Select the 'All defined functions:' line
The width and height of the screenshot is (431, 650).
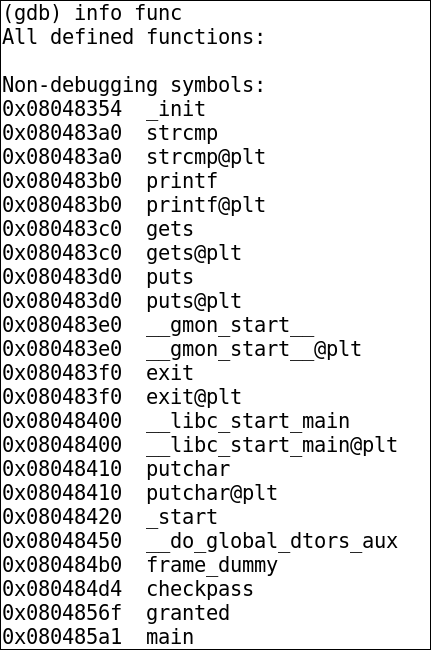click(x=133, y=37)
